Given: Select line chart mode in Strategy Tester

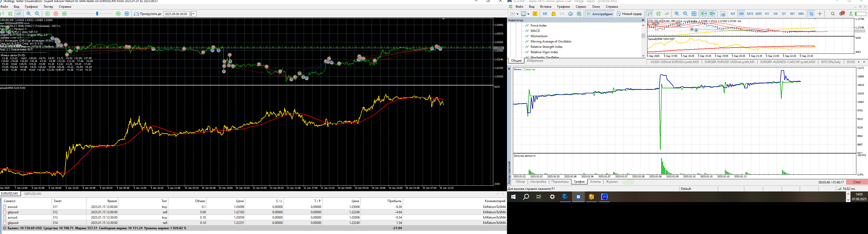Looking at the screenshot, I should click(x=19, y=14).
